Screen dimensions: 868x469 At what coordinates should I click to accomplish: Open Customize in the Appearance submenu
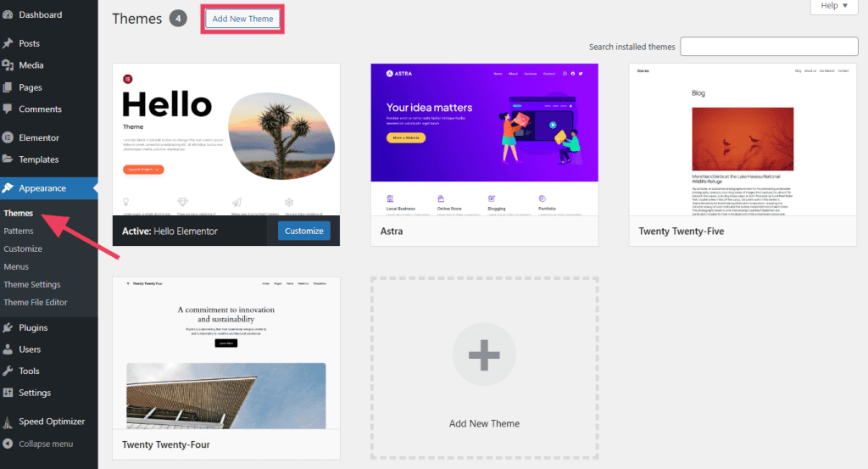coord(23,248)
